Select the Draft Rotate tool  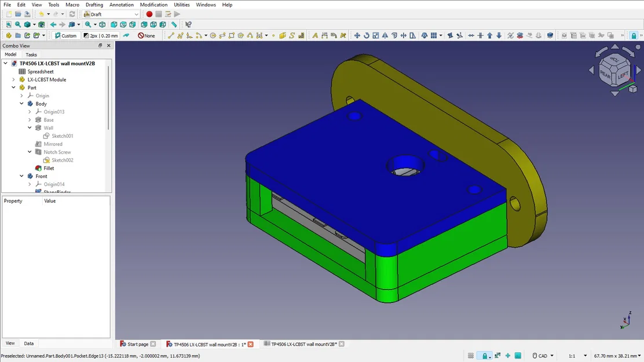click(367, 36)
